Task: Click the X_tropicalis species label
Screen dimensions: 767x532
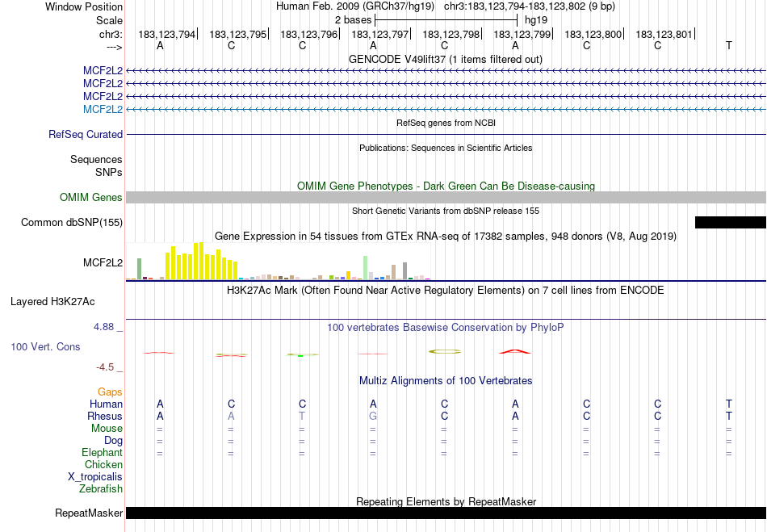Action: click(95, 477)
